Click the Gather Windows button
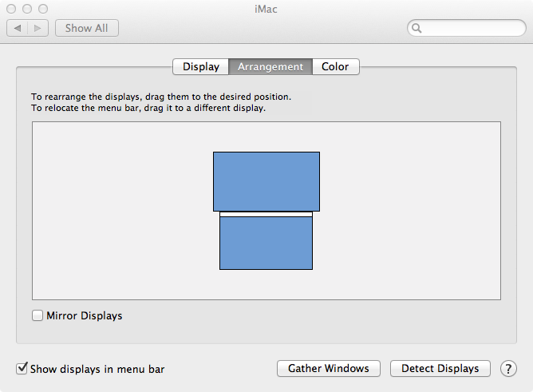Image resolution: width=533 pixels, height=392 pixels. pos(329,369)
